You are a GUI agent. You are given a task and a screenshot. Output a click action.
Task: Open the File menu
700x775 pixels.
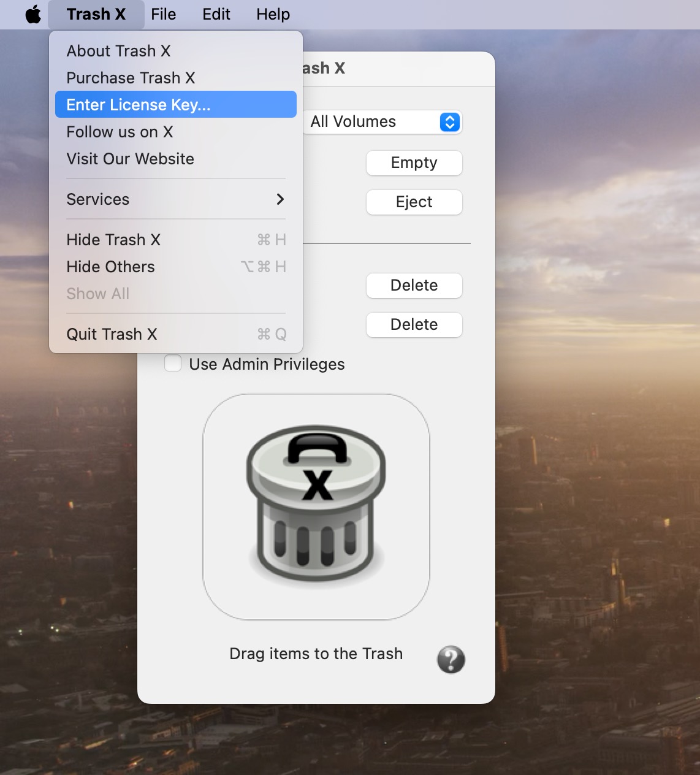click(x=163, y=14)
